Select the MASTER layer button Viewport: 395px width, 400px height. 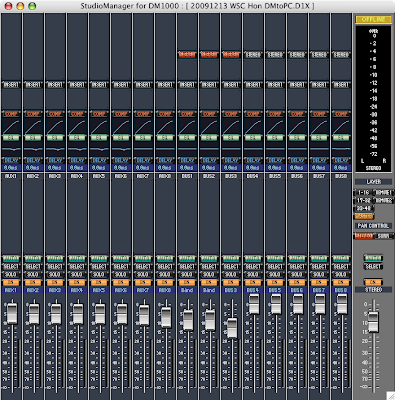click(x=364, y=216)
